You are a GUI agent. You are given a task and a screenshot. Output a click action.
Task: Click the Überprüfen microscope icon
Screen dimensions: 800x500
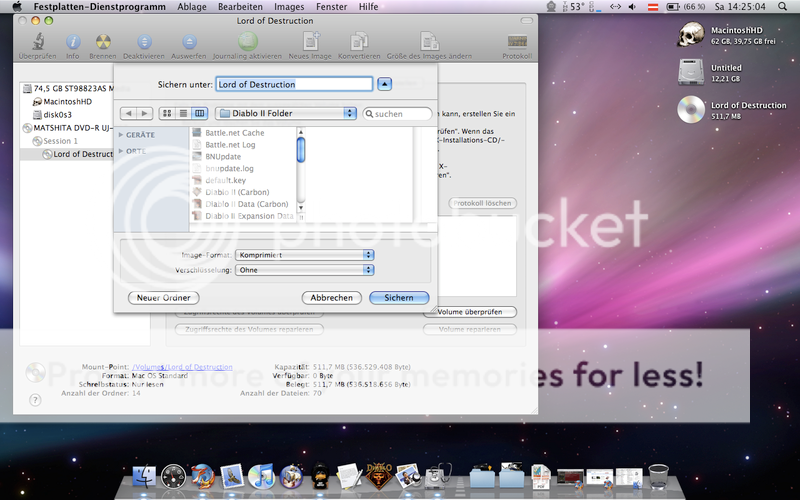pyautogui.click(x=31, y=42)
